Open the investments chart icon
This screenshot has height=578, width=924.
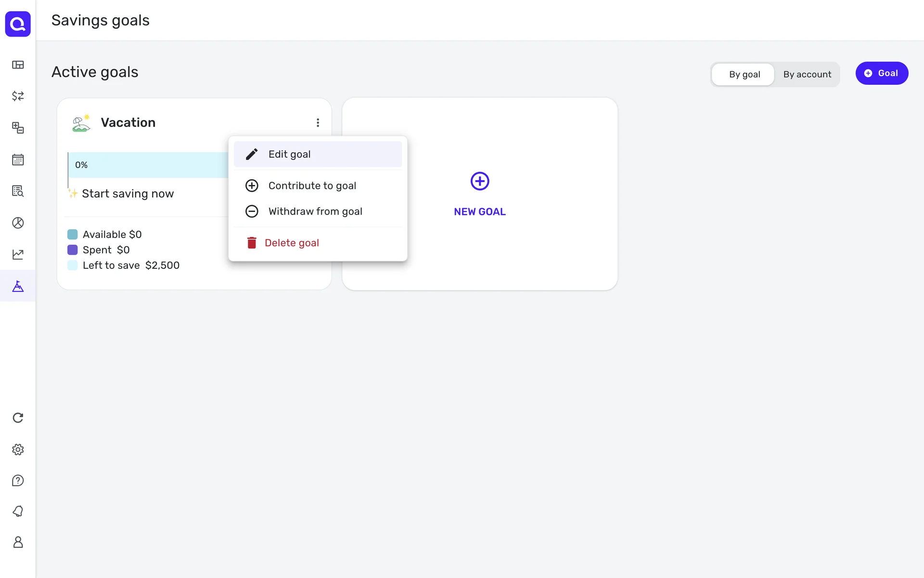click(18, 254)
